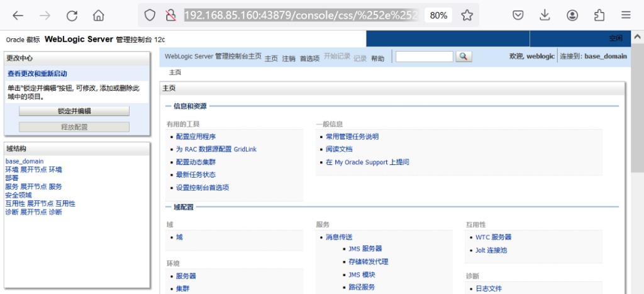Open the 配置应用程序 link
This screenshot has height=294, width=644.
click(196, 137)
